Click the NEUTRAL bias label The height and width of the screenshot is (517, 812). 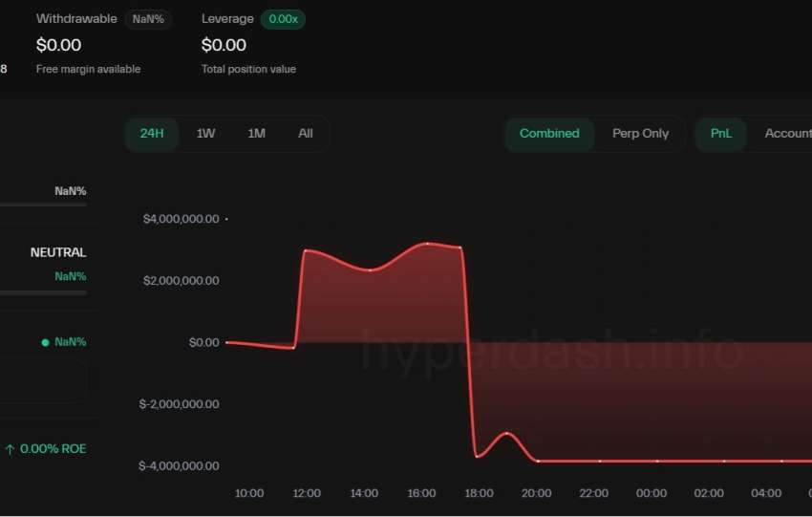pyautogui.click(x=58, y=252)
